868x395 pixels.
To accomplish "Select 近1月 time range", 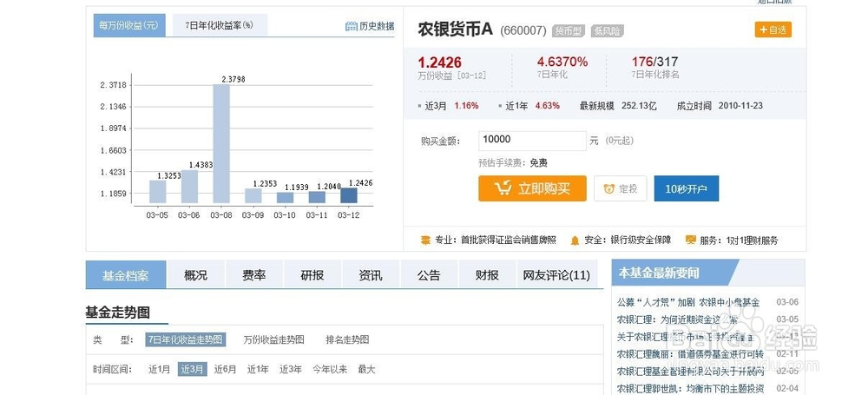I will point(159,369).
